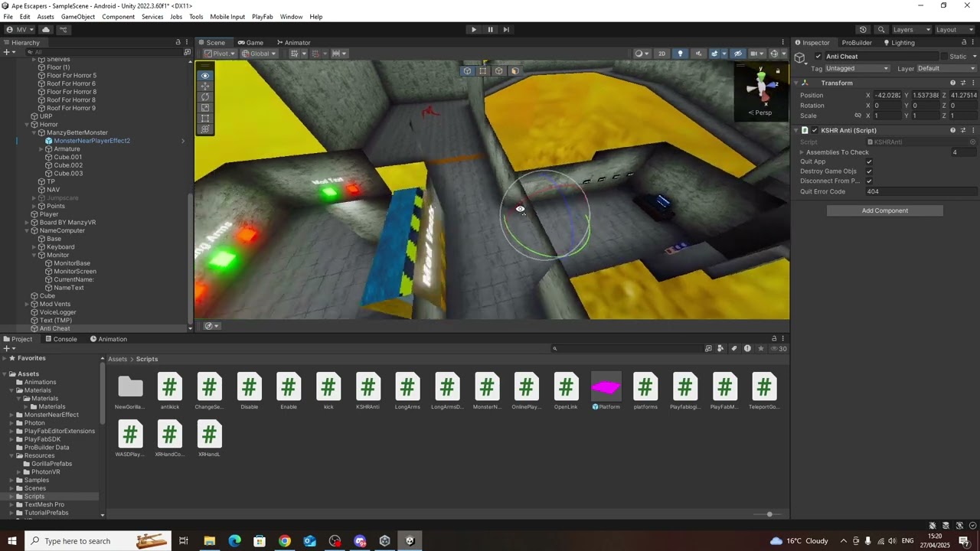Switch to the Animator tab
The height and width of the screenshot is (551, 980).
pos(294,43)
